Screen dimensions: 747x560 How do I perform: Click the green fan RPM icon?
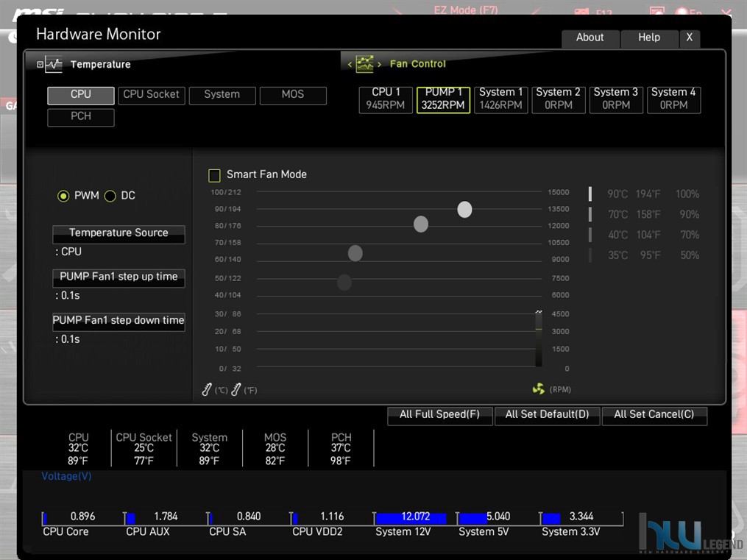538,389
